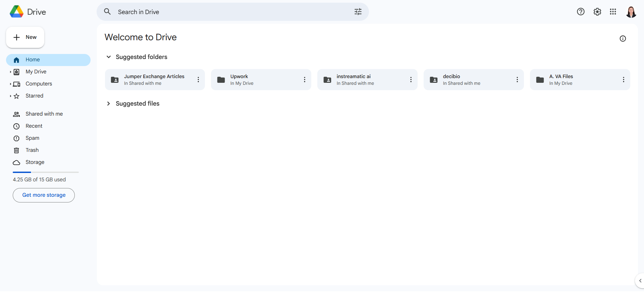Open advanced search filter options
This screenshot has height=300, width=644.
(x=358, y=12)
